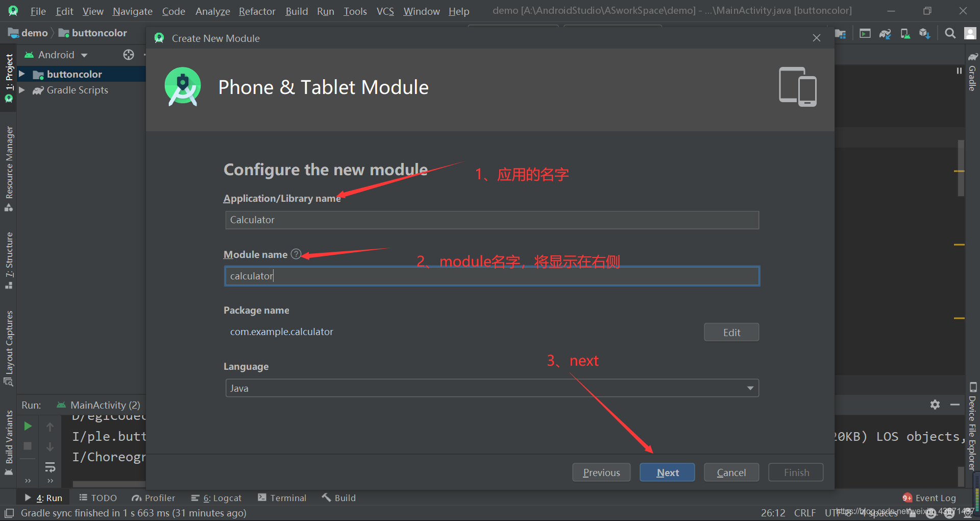Viewport: 980px width, 521px height.
Task: Open the Language dropdown showing Java
Action: 492,388
